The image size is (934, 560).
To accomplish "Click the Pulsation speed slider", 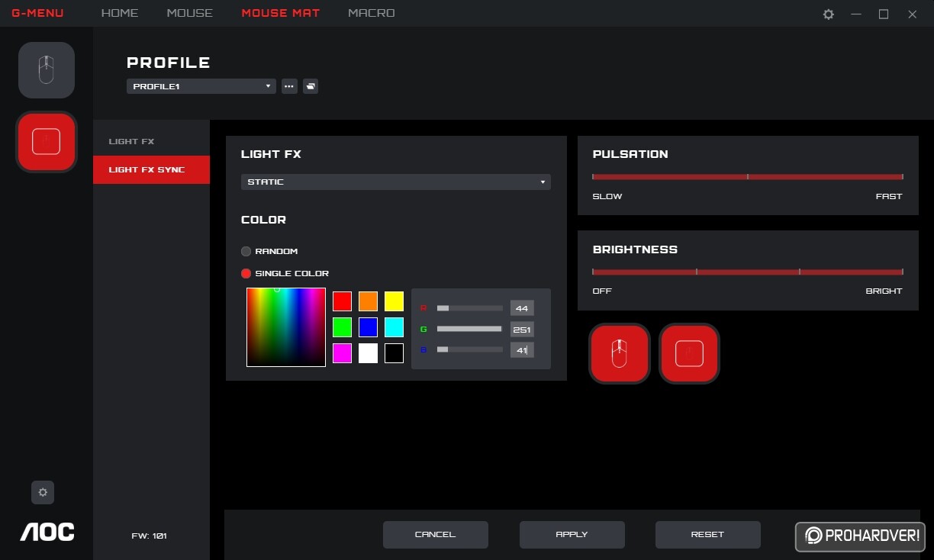I will 748,177.
